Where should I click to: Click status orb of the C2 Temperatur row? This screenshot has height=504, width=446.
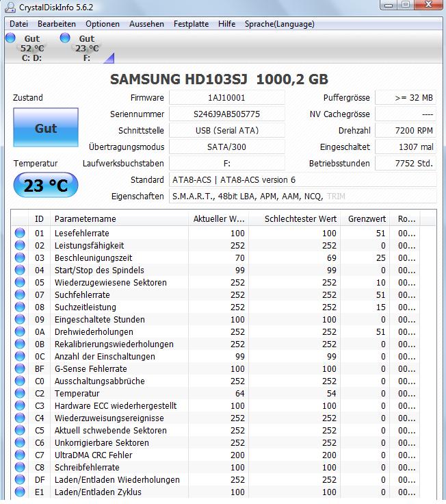click(20, 393)
